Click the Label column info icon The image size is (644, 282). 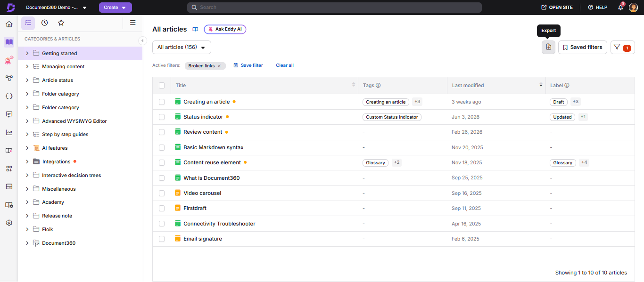(x=567, y=86)
